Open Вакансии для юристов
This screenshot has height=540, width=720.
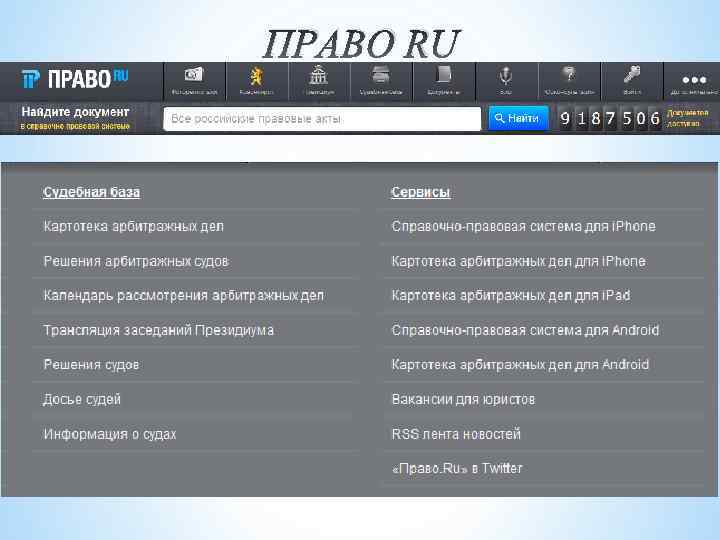point(463,399)
